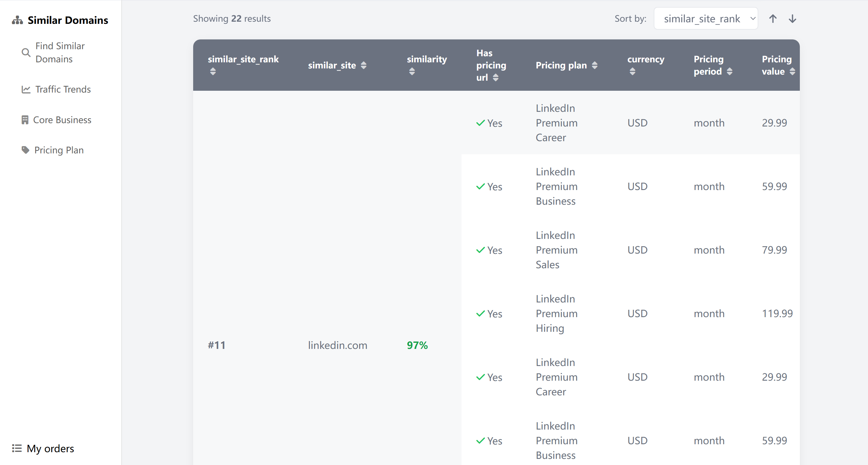Toggle sorting on the similar_site column
Screen dimensions: 868x465
pyautogui.click(x=363, y=65)
